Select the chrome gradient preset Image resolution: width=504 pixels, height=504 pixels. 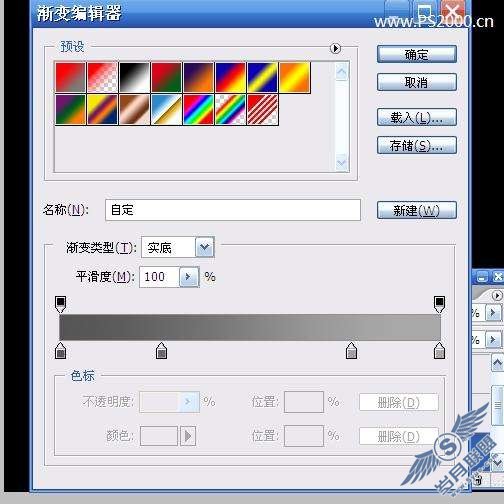pyautogui.click(x=166, y=109)
